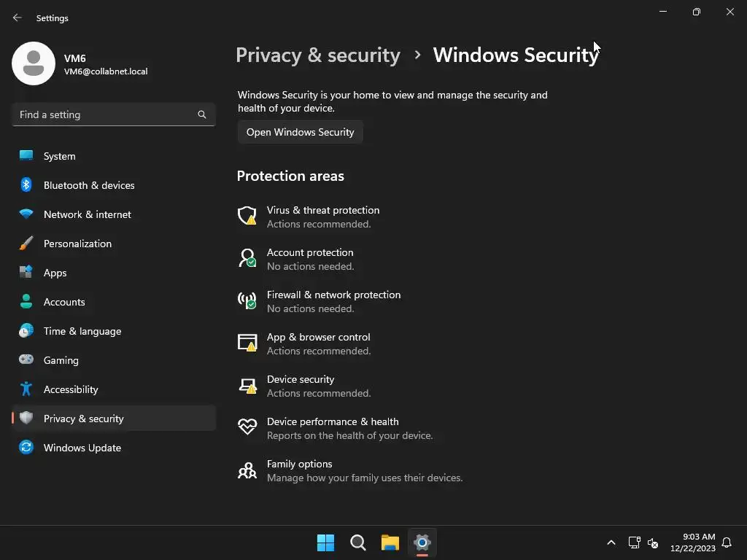Open the Windows Start menu
The height and width of the screenshot is (560, 747).
[325, 542]
